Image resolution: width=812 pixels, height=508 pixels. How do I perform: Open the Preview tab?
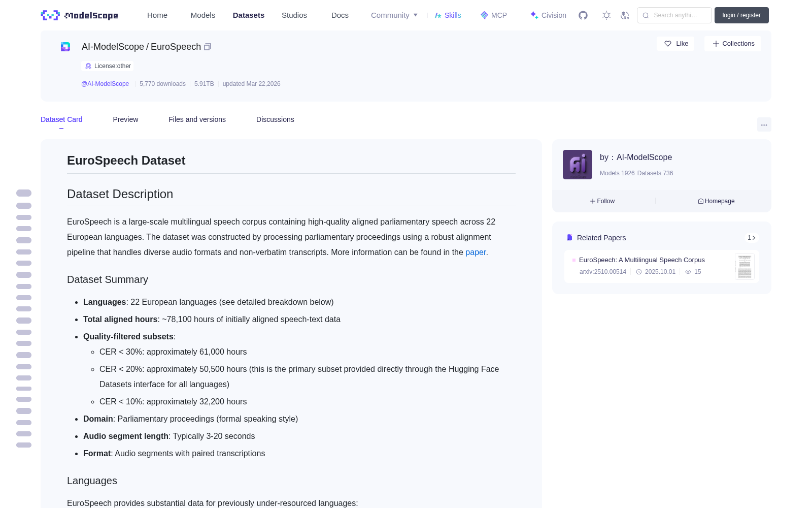pyautogui.click(x=125, y=119)
